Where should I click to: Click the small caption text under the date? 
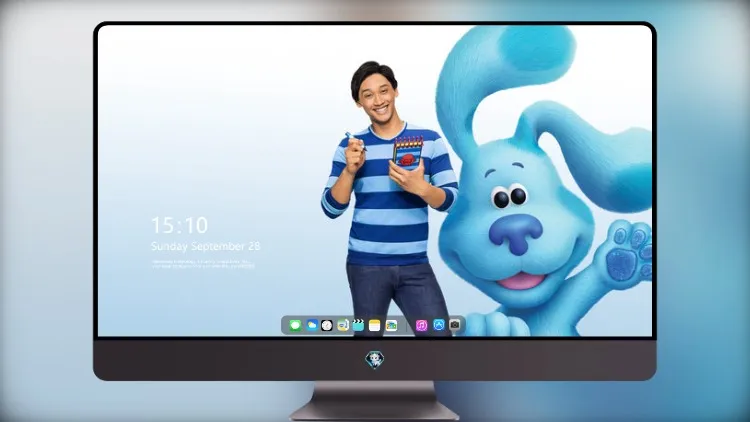coord(203,264)
